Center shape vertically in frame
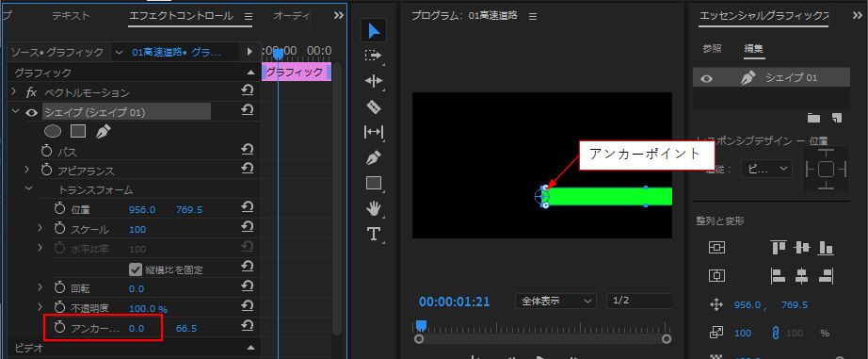Viewport: 868px width, 359px height. [x=716, y=247]
